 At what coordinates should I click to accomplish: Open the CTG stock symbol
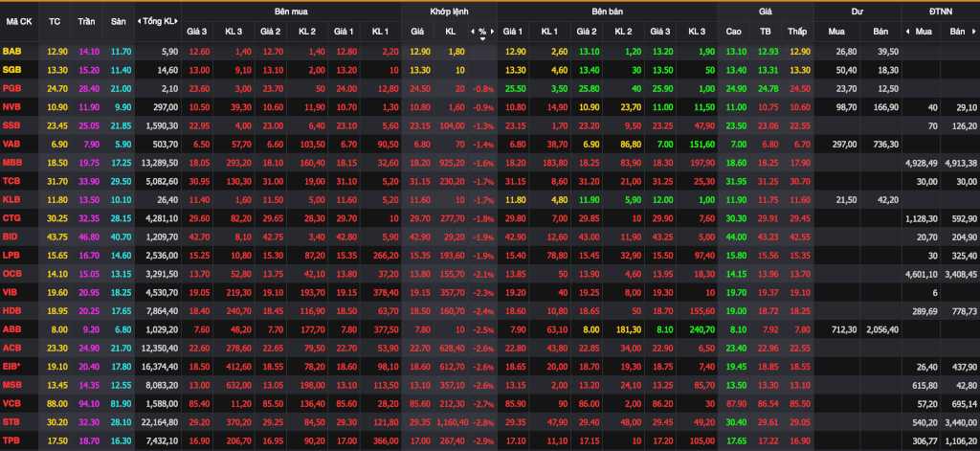coord(11,219)
